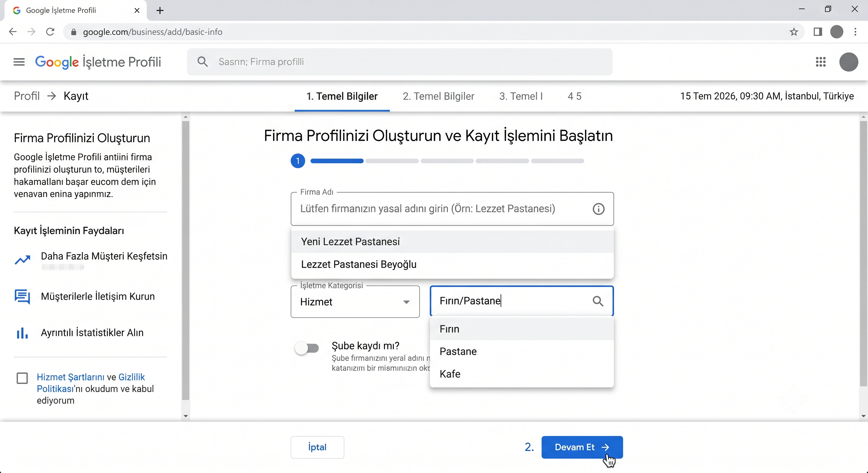The height and width of the screenshot is (473, 868).
Task: Switch to the 1. Temel Bilgiler tab
Action: click(342, 96)
